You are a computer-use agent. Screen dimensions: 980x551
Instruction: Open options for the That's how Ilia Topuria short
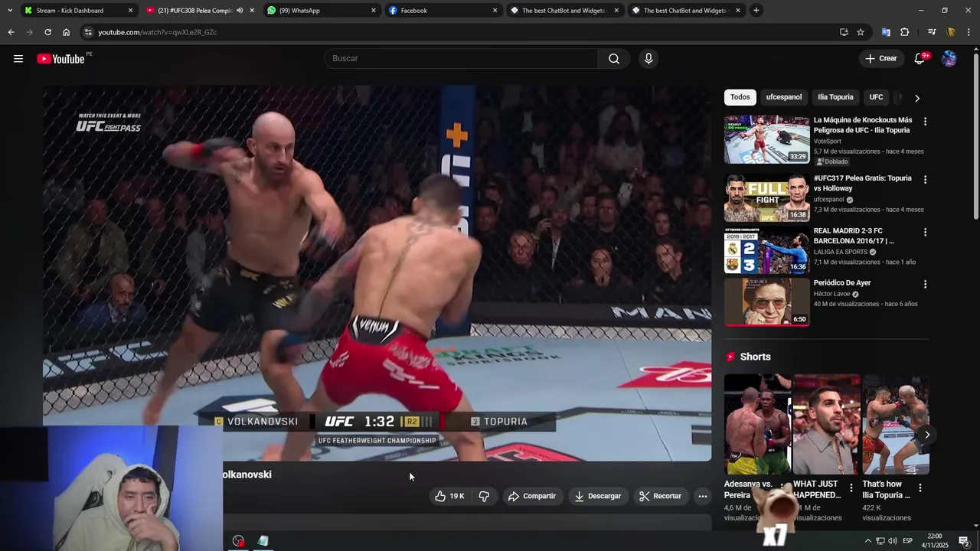[920, 487]
